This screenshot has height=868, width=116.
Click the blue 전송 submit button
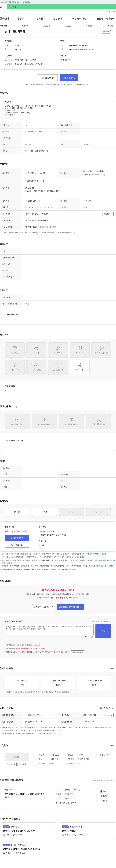click(x=103, y=631)
